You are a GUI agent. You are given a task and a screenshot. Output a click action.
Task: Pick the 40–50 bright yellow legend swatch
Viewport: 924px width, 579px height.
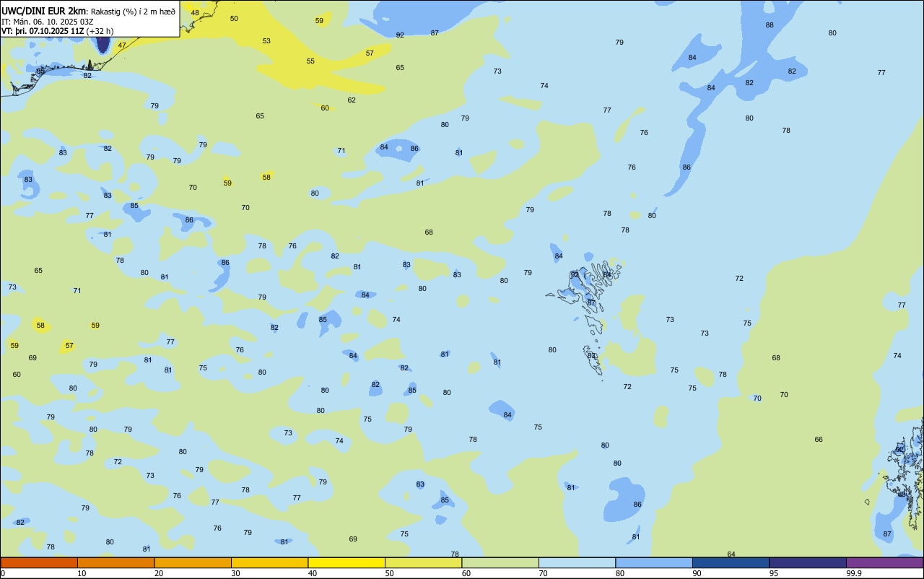(346, 562)
